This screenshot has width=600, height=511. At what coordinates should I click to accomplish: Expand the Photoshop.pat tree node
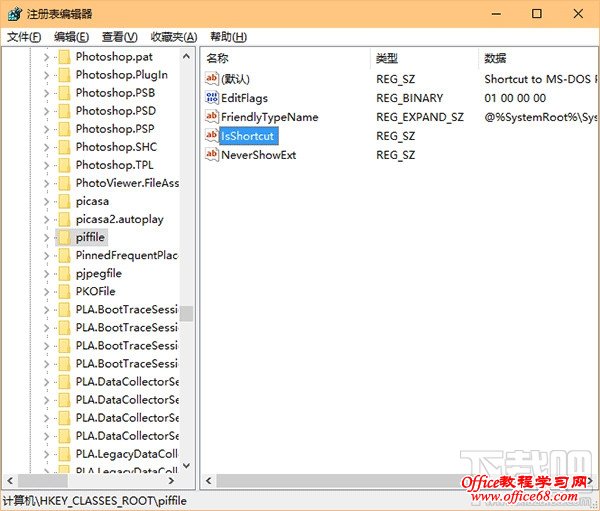[46, 57]
